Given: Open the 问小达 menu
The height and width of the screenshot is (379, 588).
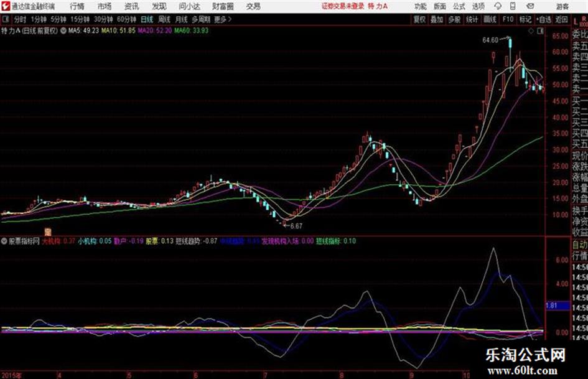Looking at the screenshot, I should point(189,6).
